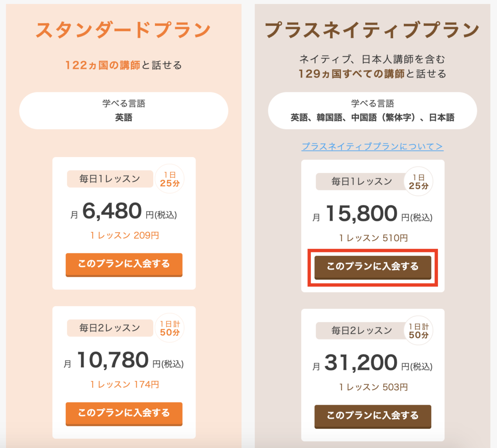Join the Plus Native 31,200 yen plan
The image size is (497, 448).
click(x=373, y=416)
